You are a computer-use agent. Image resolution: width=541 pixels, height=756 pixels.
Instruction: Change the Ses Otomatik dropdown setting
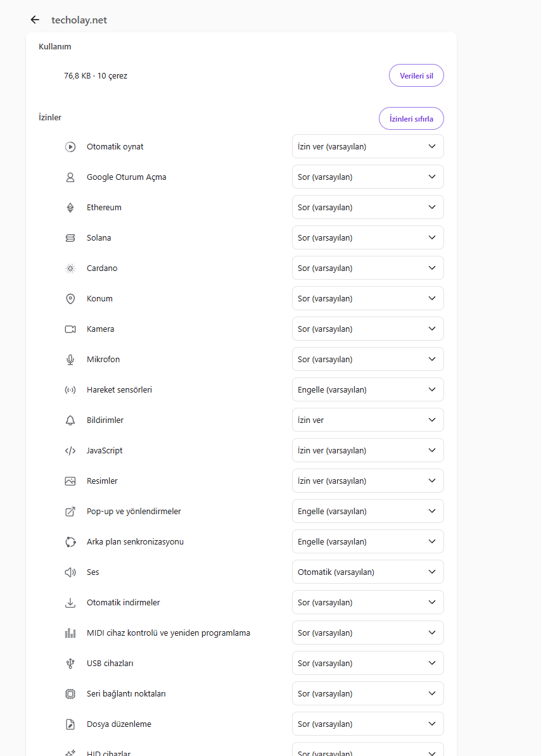(x=368, y=572)
